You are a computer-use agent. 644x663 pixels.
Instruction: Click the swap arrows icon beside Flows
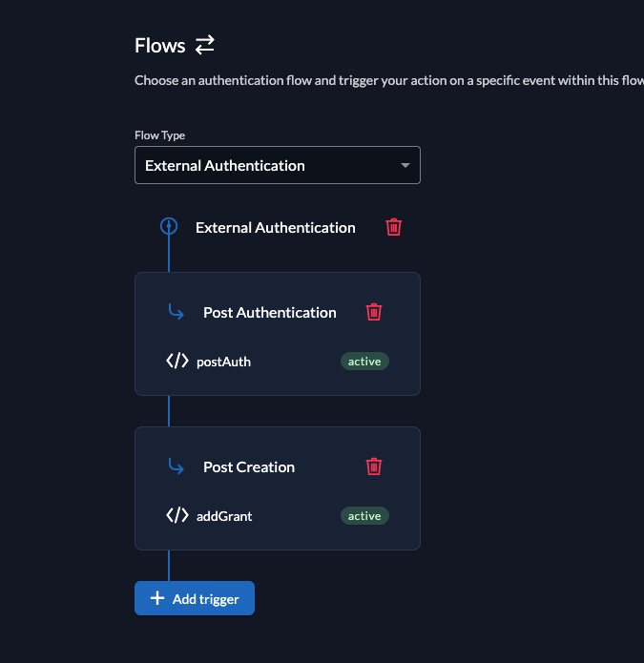coord(205,45)
